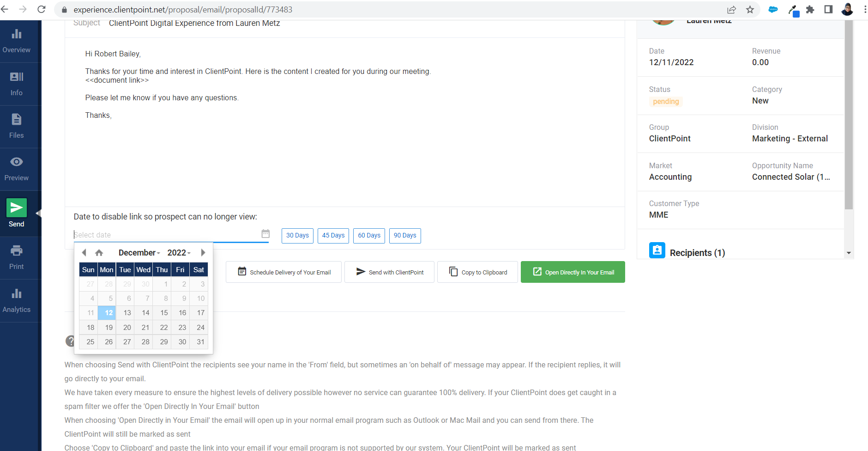Click the browser address bar URL
Viewport: 868px width, 451px height.
pyautogui.click(x=183, y=10)
